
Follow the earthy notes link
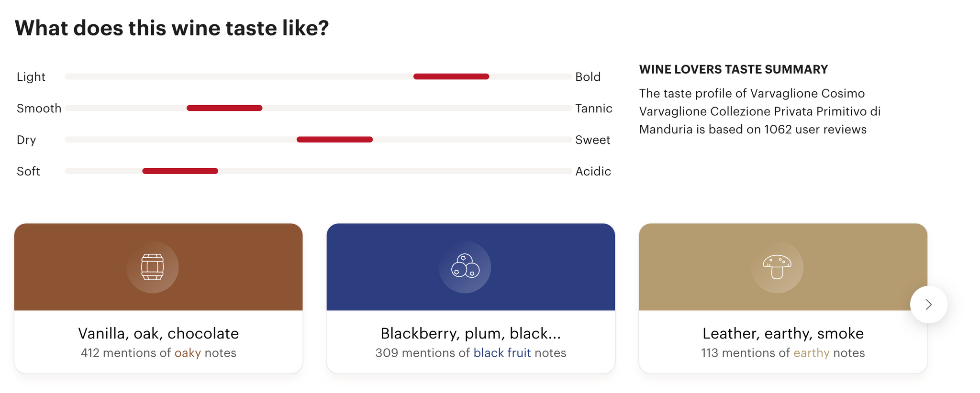coord(812,353)
